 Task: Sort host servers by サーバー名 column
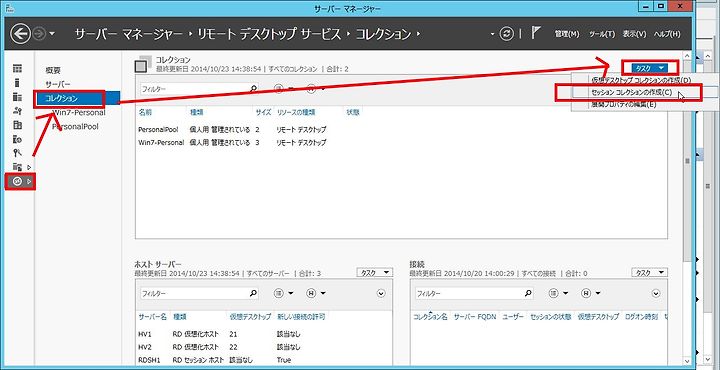(x=153, y=317)
